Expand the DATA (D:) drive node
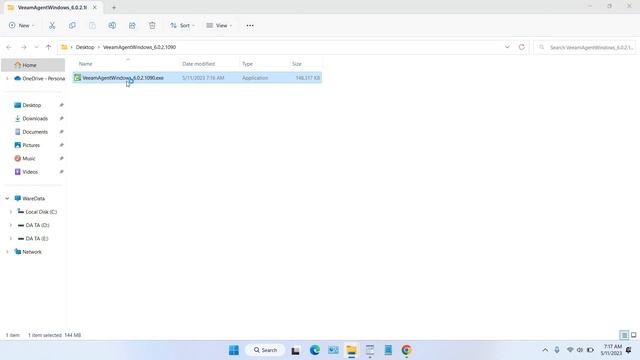This screenshot has height=360, width=640. [11, 225]
